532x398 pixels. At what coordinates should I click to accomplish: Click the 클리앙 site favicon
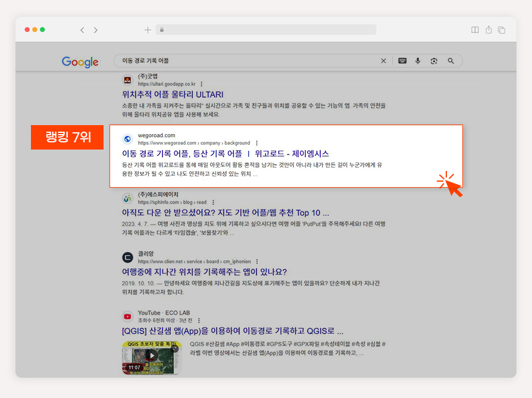point(127,257)
